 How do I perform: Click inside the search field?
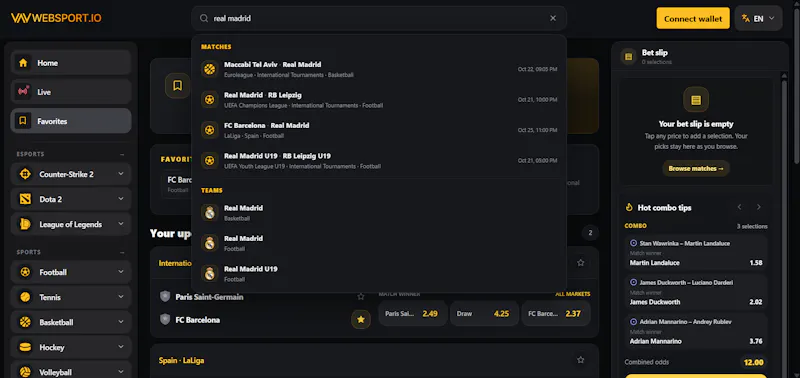[379, 18]
